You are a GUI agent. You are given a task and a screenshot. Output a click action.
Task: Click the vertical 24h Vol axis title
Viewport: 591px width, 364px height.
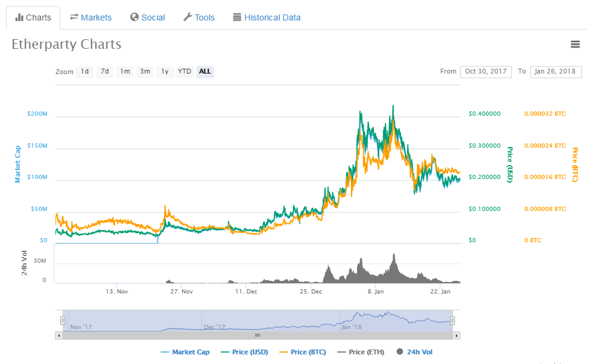click(24, 263)
